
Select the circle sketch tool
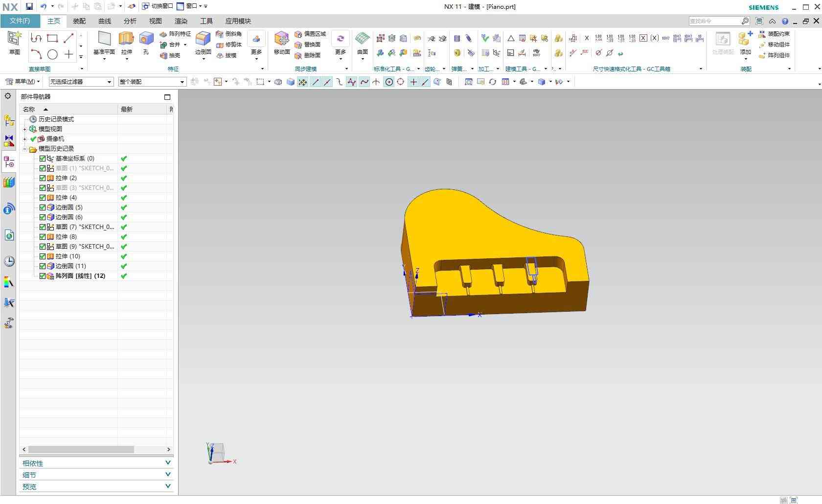52,54
